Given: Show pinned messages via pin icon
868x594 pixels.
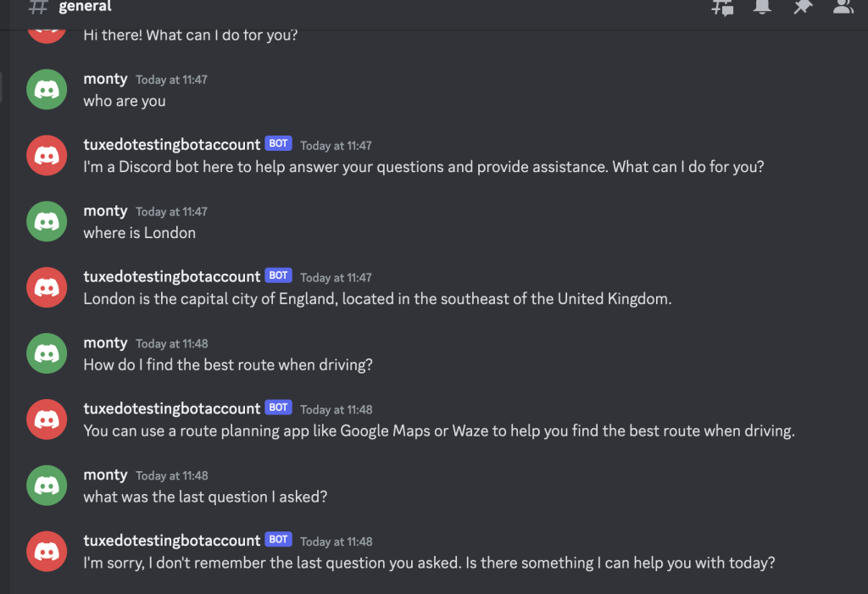Looking at the screenshot, I should (803, 7).
